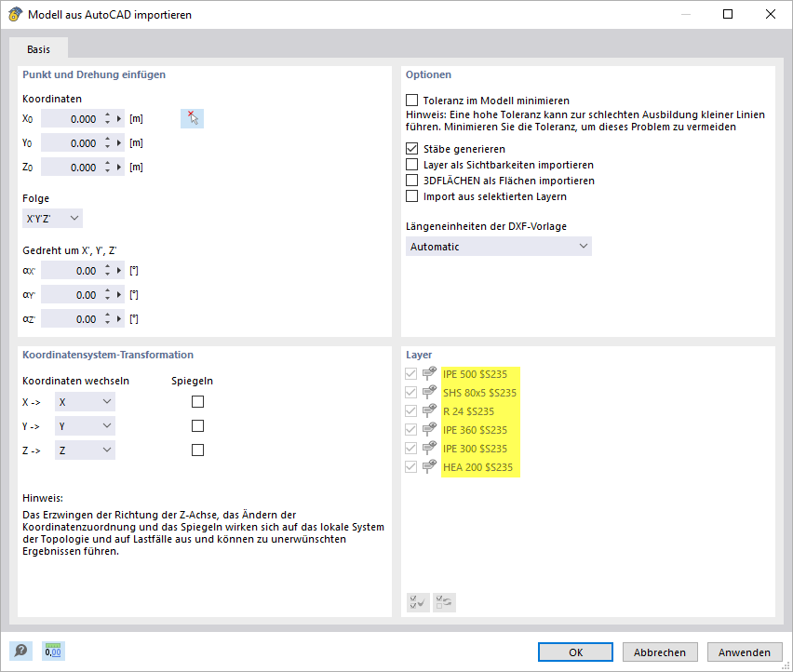This screenshot has width=793, height=672.
Task: Click the layer icon beside R 24 SS235
Action: pyautogui.click(x=429, y=410)
